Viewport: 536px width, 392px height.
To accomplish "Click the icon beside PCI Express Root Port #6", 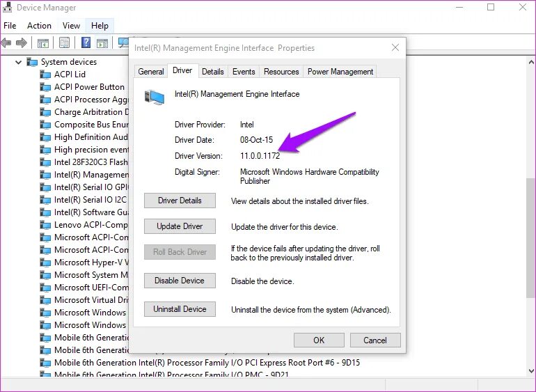I will click(x=45, y=363).
